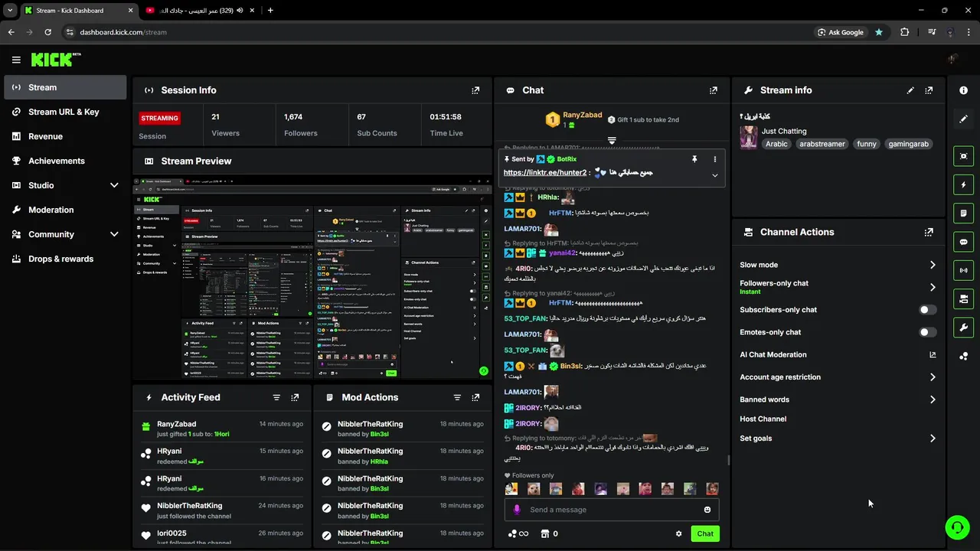Open Achievements in the sidebar
Viewport: 980px width, 551px height.
[65, 161]
